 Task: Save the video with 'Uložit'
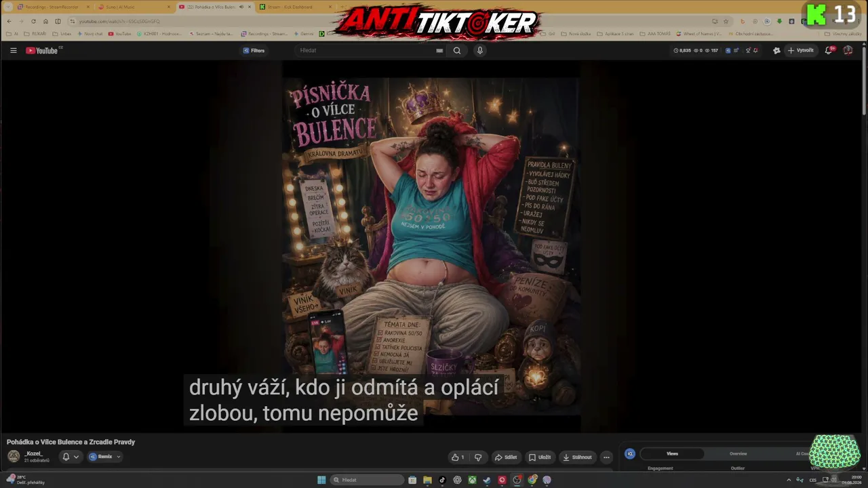[540, 457]
